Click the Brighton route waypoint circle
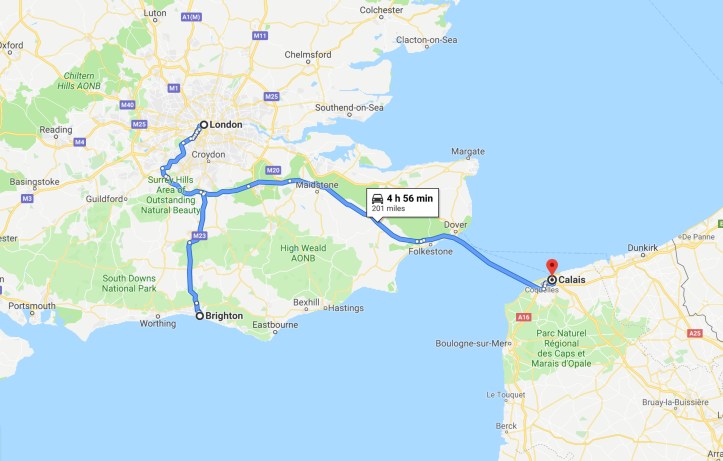The image size is (723, 461). (x=200, y=316)
